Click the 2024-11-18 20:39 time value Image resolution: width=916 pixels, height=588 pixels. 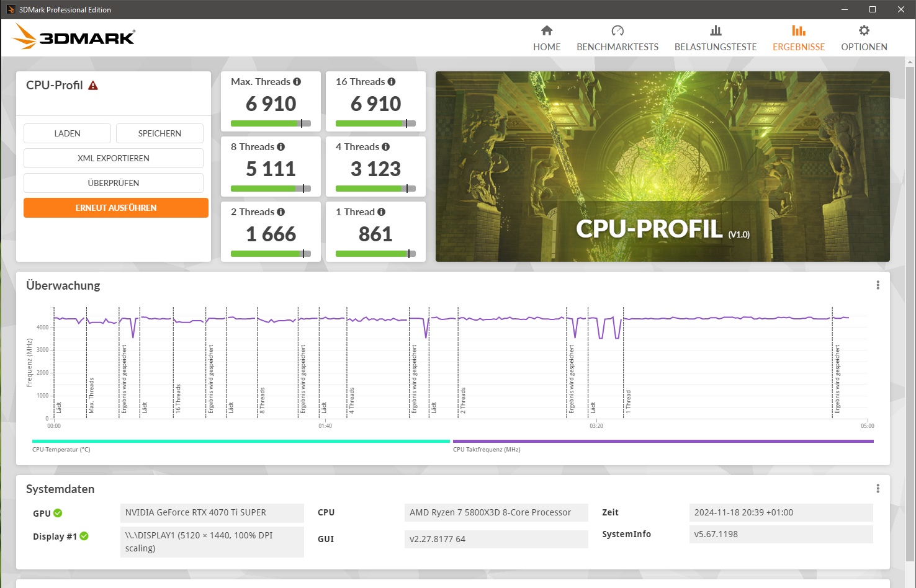click(x=781, y=513)
